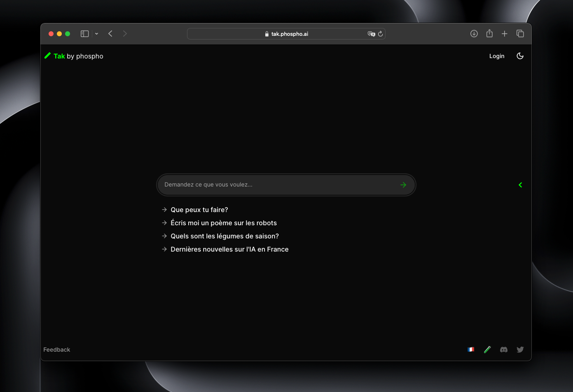Toggle the Safari sidebar
The image size is (573, 392).
pyautogui.click(x=84, y=33)
